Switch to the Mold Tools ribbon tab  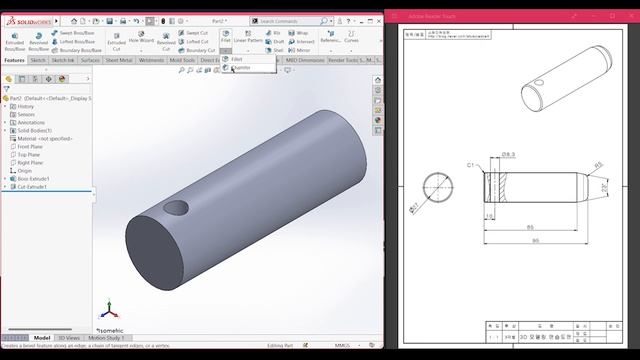pyautogui.click(x=182, y=60)
